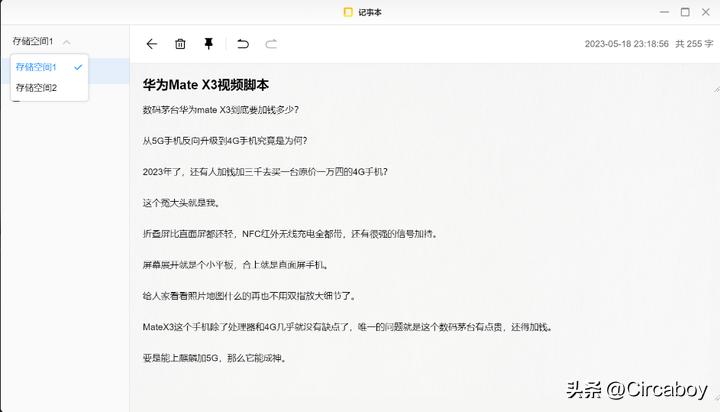
Task: Delete the note with trash icon
Action: pos(180,44)
